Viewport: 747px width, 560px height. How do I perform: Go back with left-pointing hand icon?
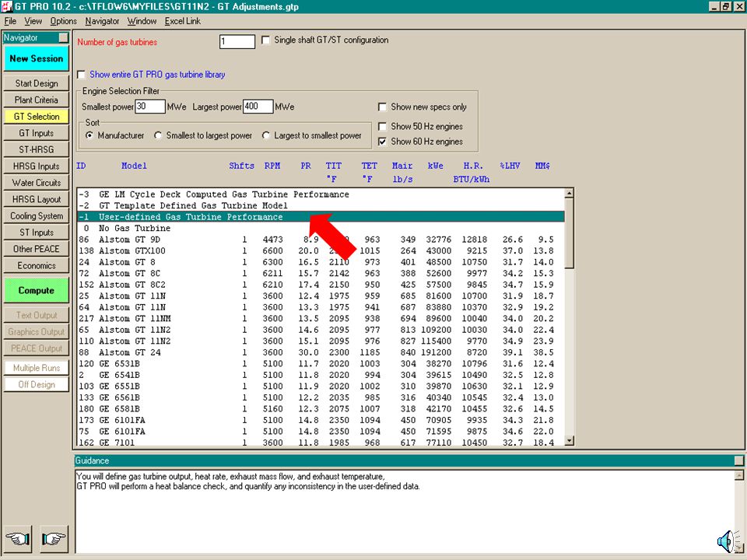click(19, 539)
